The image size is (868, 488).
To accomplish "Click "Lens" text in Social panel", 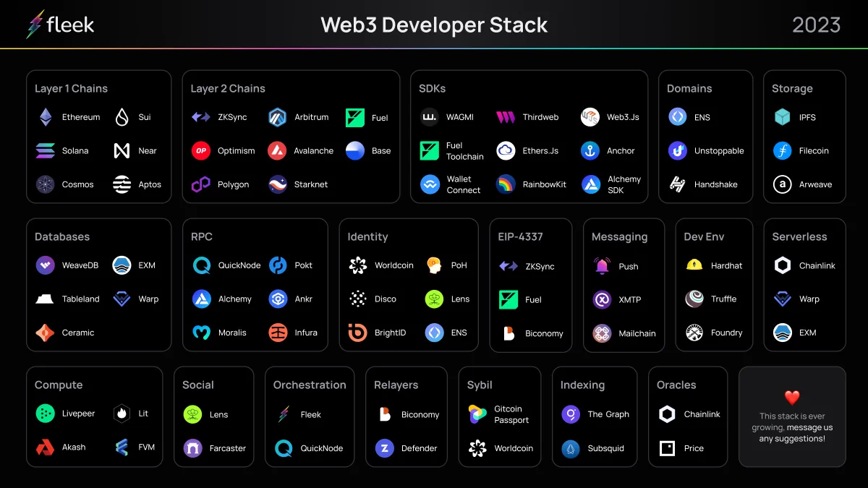I will pyautogui.click(x=218, y=415).
